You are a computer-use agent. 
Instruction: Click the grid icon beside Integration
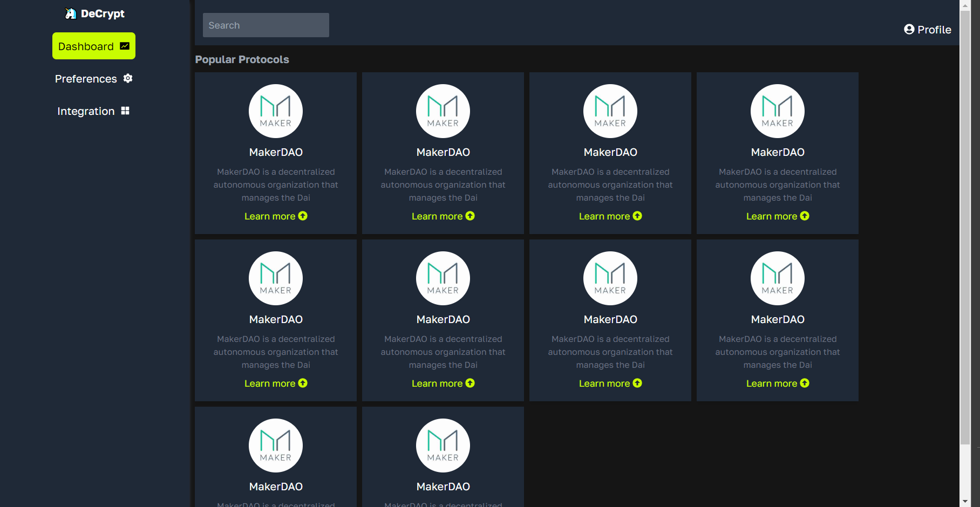(x=125, y=111)
